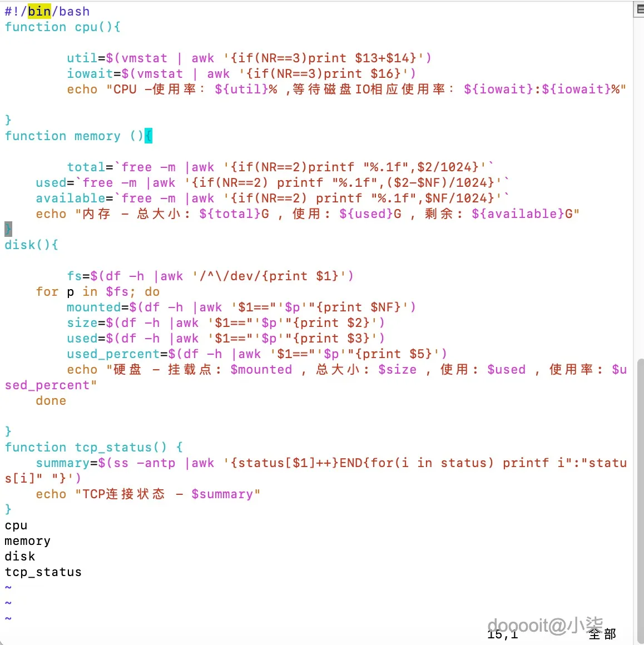The width and height of the screenshot is (644, 645).
Task: Click the '全部' status text
Action: click(602, 634)
